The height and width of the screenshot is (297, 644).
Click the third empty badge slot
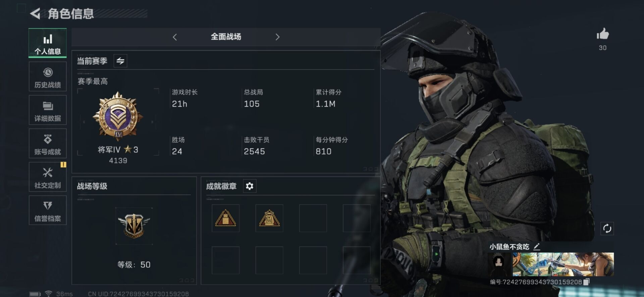pyautogui.click(x=313, y=218)
